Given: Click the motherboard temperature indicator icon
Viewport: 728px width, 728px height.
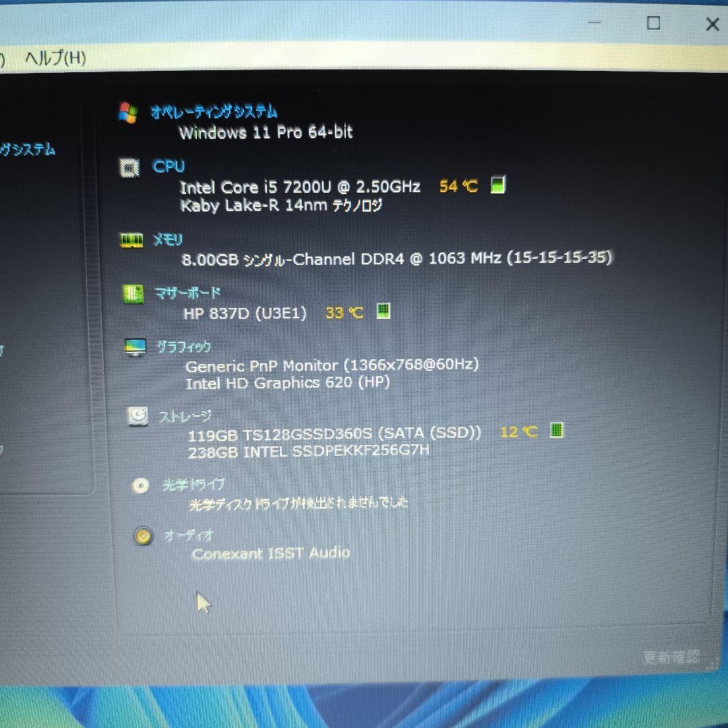Looking at the screenshot, I should click(x=383, y=311).
